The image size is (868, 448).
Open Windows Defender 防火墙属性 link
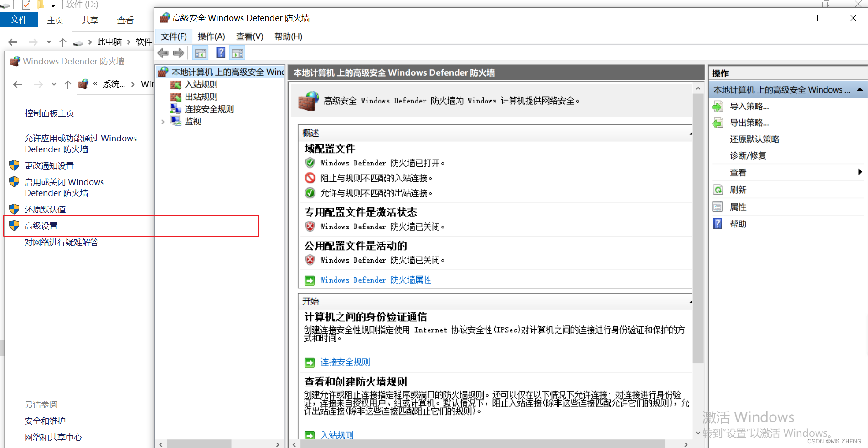376,280
